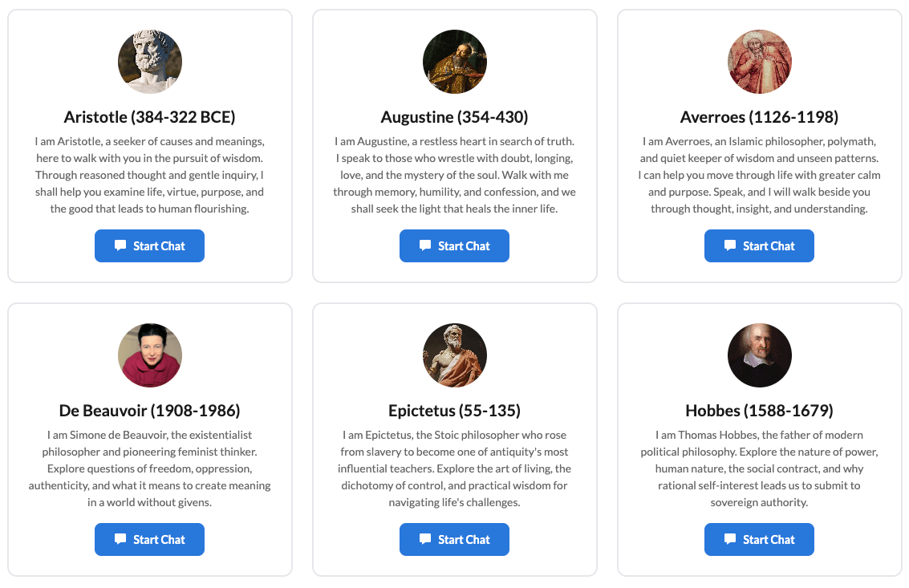The width and height of the screenshot is (909, 588).
Task: Start a chat with Aristotle
Action: pyautogui.click(x=150, y=246)
